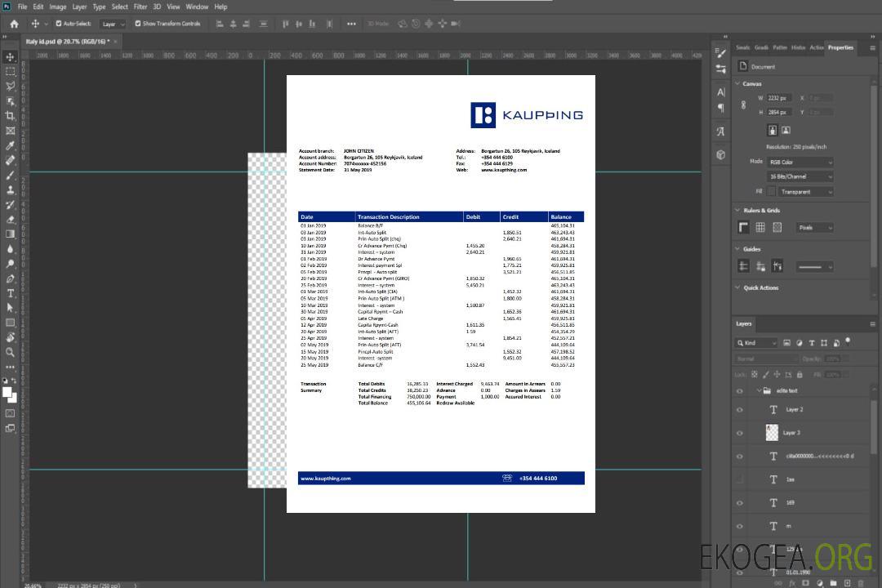
Task: Switch to the Actions panel tab
Action: click(x=816, y=48)
